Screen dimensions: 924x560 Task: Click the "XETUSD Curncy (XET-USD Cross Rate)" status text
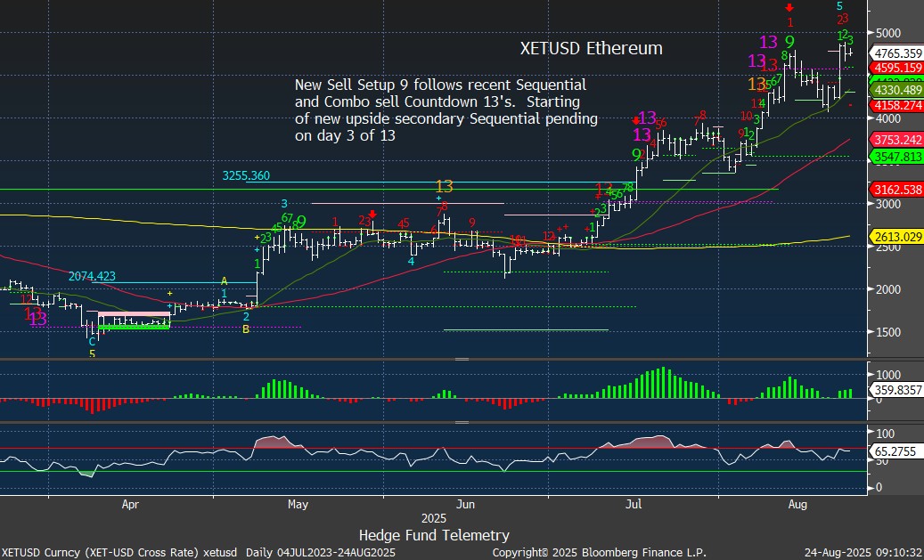point(98,553)
